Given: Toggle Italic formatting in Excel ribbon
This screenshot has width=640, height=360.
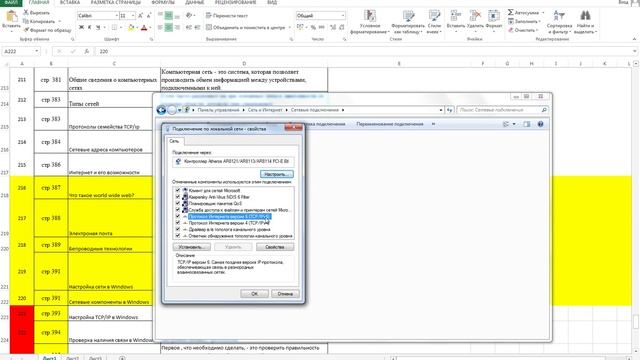Looking at the screenshot, I should tap(89, 27).
